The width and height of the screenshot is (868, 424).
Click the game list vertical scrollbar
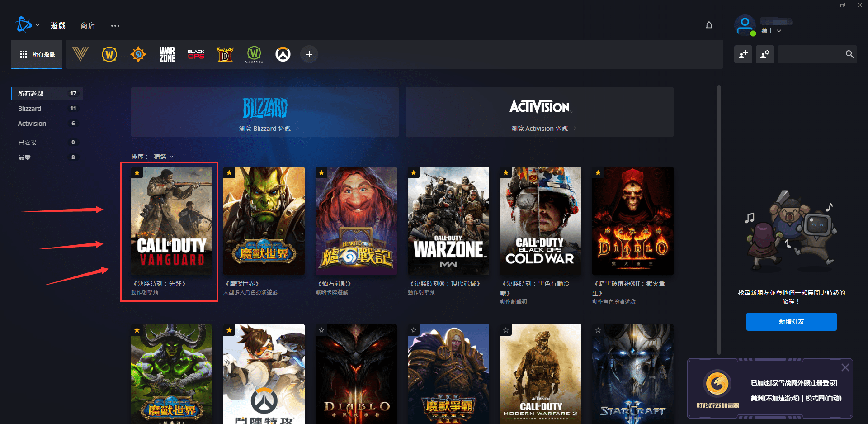point(719,220)
